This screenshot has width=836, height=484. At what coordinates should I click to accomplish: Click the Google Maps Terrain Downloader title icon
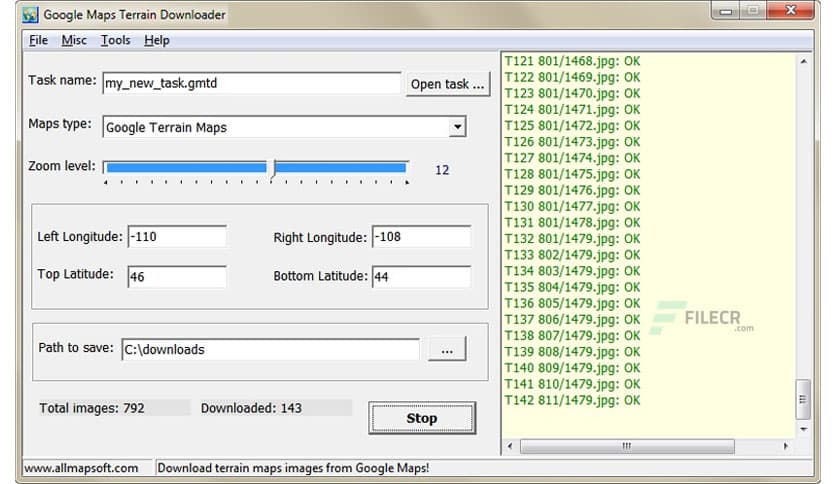coord(30,15)
